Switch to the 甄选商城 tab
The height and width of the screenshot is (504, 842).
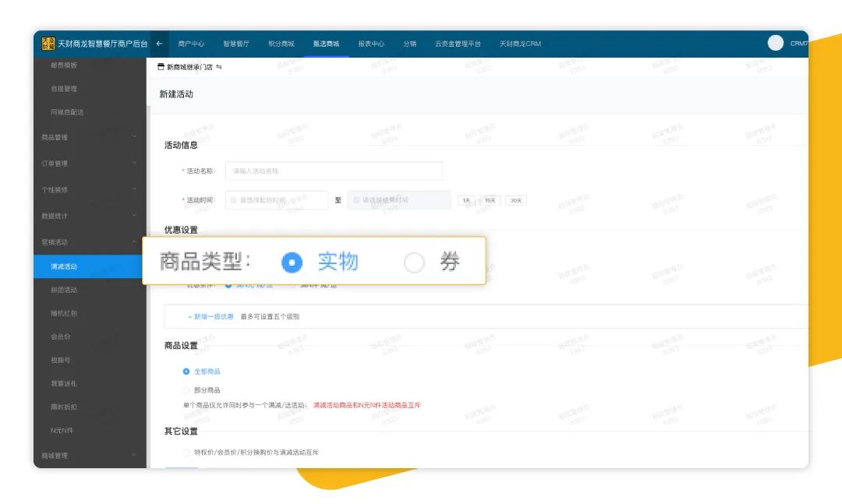[326, 44]
